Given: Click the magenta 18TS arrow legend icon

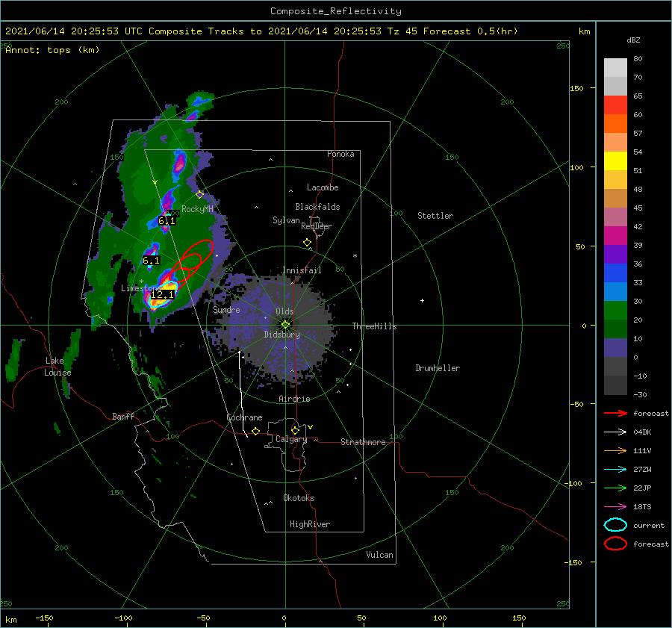Looking at the screenshot, I should [x=615, y=507].
